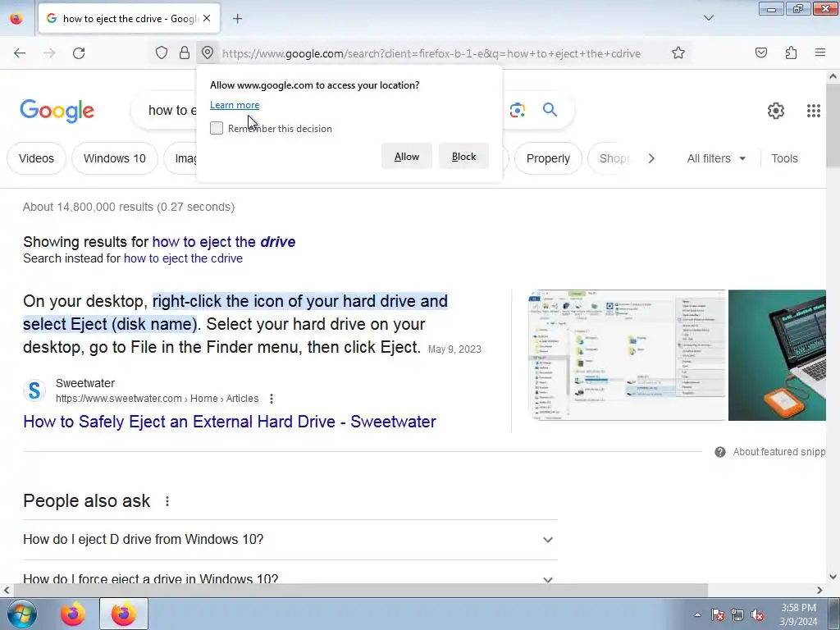This screenshot has height=630, width=840.
Task: Expand 'How do I eject D drive from Windows 10?'
Action: click(290, 540)
